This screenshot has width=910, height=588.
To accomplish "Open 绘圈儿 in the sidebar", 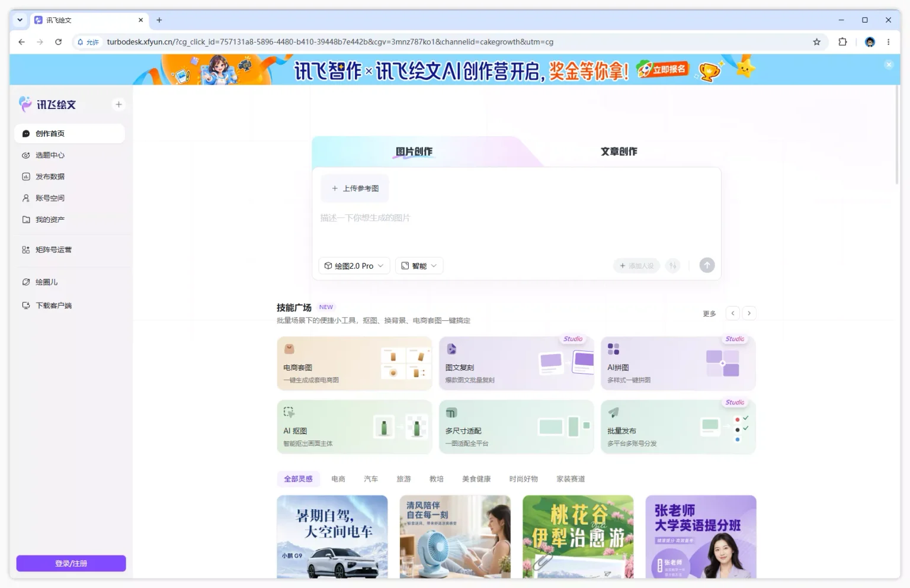I will pyautogui.click(x=69, y=282).
